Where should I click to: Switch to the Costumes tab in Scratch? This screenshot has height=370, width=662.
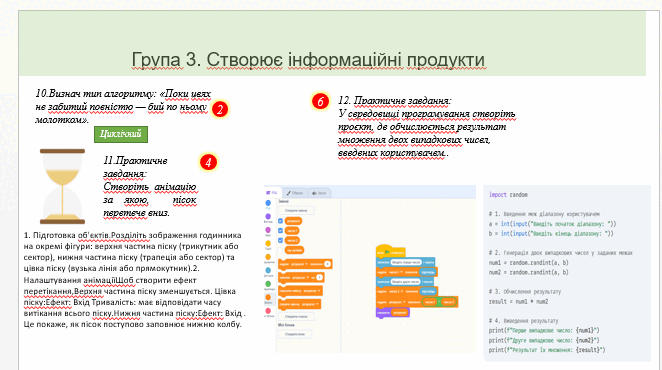coord(295,193)
